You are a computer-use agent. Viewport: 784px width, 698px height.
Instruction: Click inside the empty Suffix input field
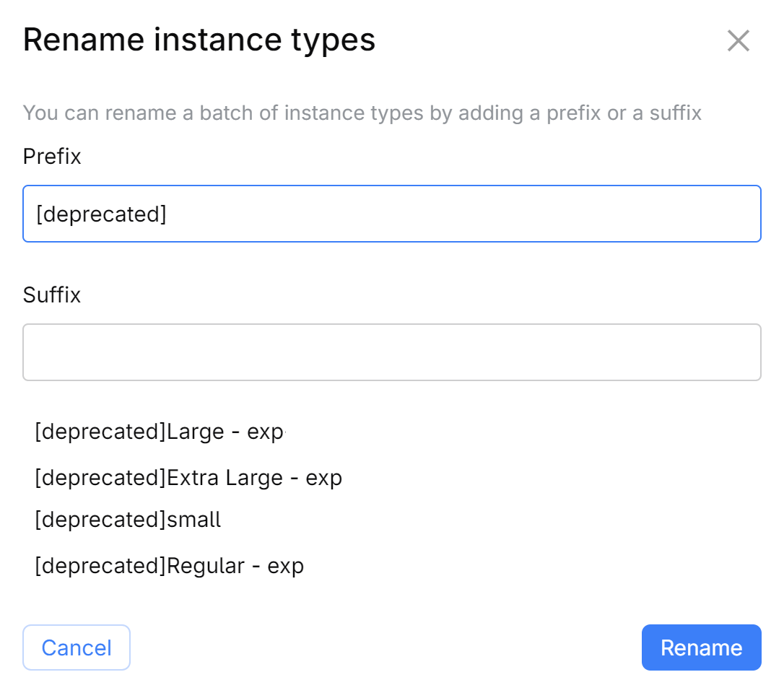point(392,352)
